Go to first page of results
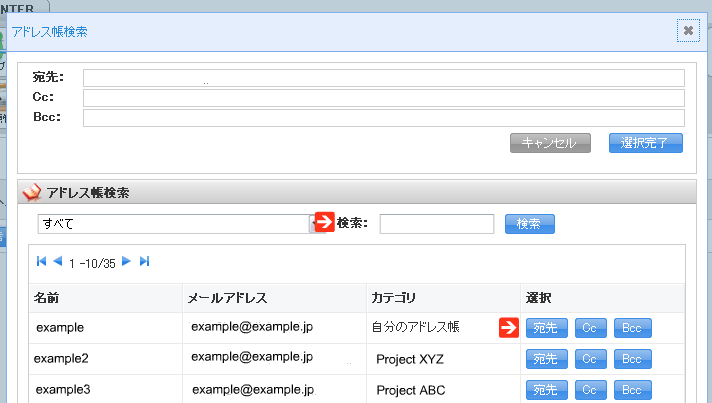Image resolution: width=712 pixels, height=403 pixels. click(41, 261)
